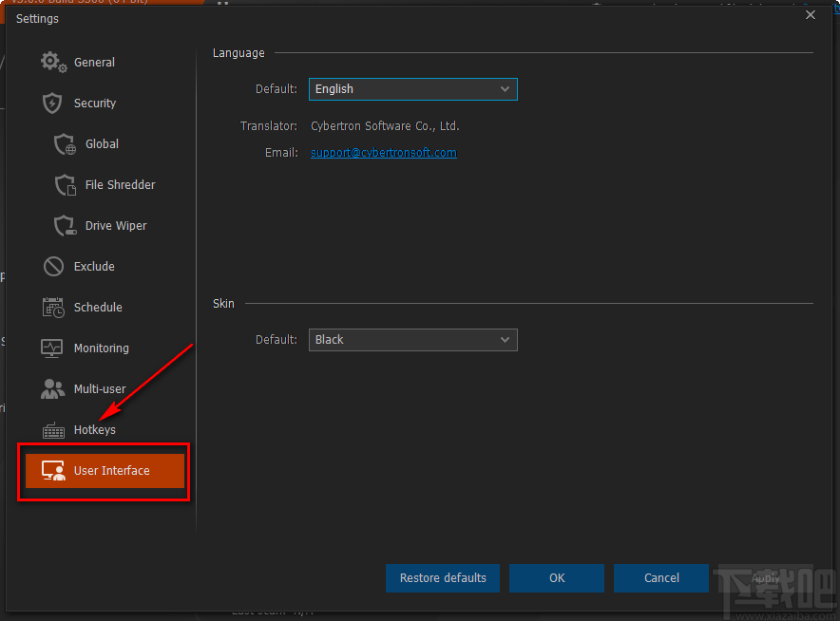Click the Drive Wiper shield icon
This screenshot has width=840, height=621.
point(65,225)
